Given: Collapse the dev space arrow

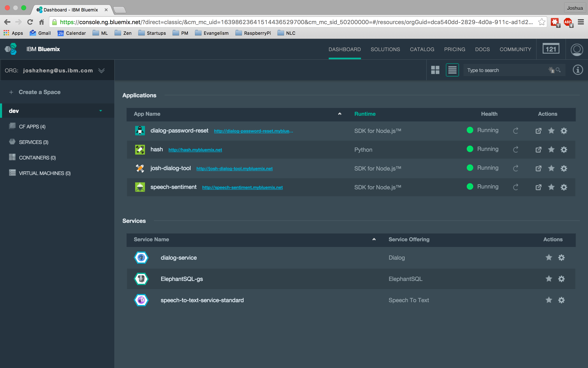Looking at the screenshot, I should (101, 111).
